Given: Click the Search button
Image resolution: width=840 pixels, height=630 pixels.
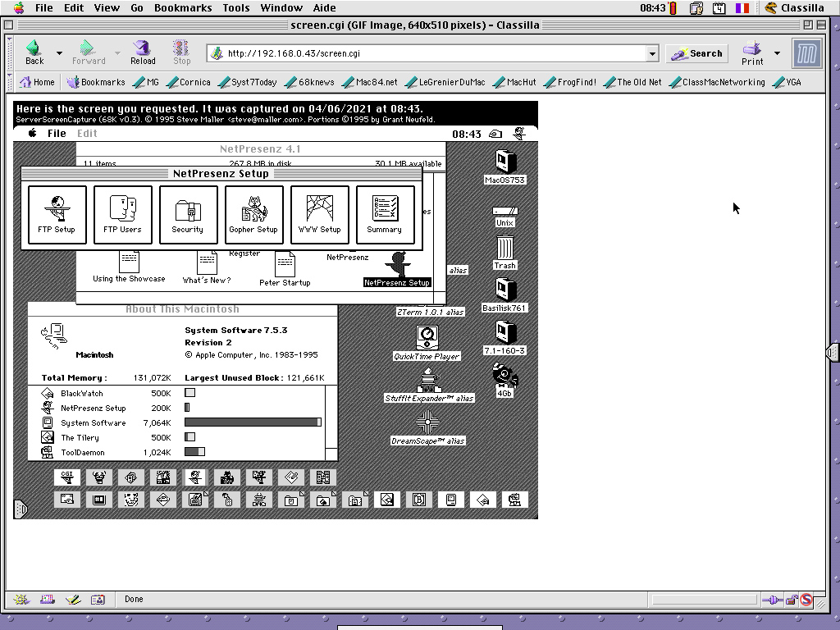Looking at the screenshot, I should point(697,53).
